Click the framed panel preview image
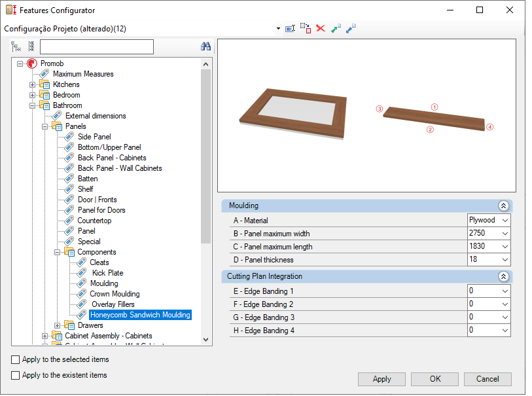The image size is (532, 396). coord(293,114)
